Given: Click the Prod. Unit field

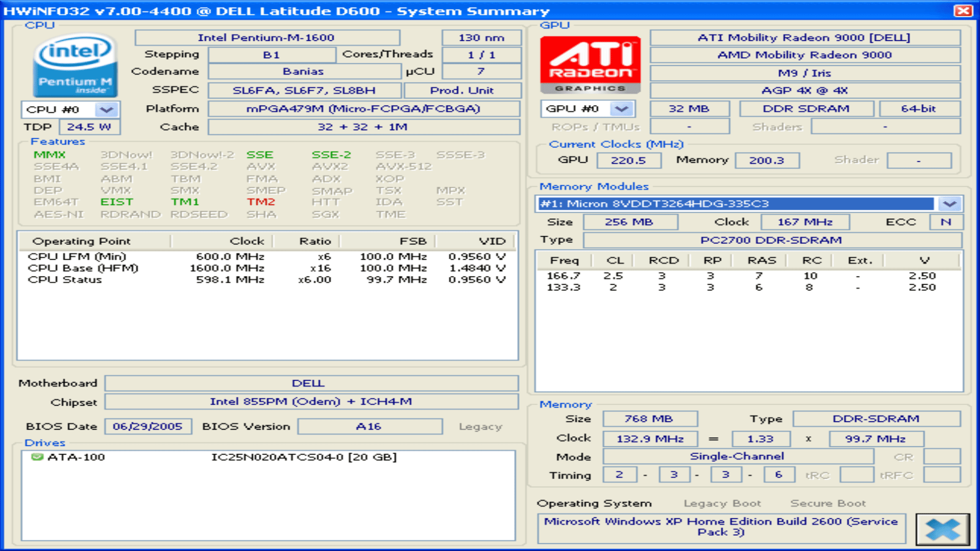Looking at the screenshot, I should tap(462, 90).
